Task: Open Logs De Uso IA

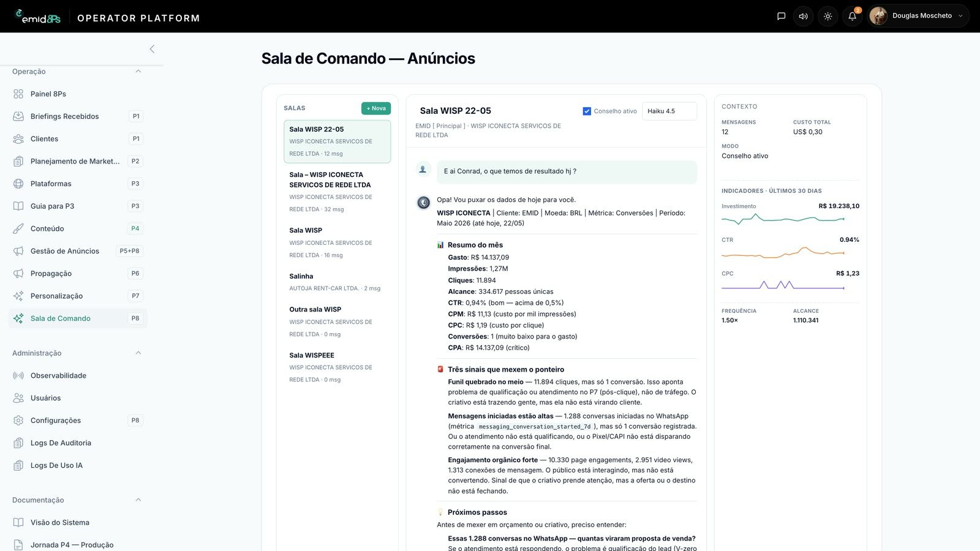Action: click(78, 465)
